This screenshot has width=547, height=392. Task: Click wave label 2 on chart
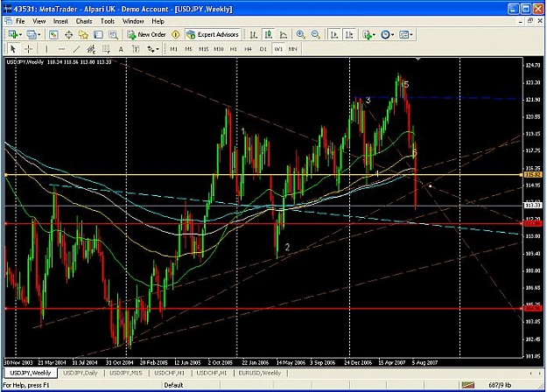tap(287, 247)
